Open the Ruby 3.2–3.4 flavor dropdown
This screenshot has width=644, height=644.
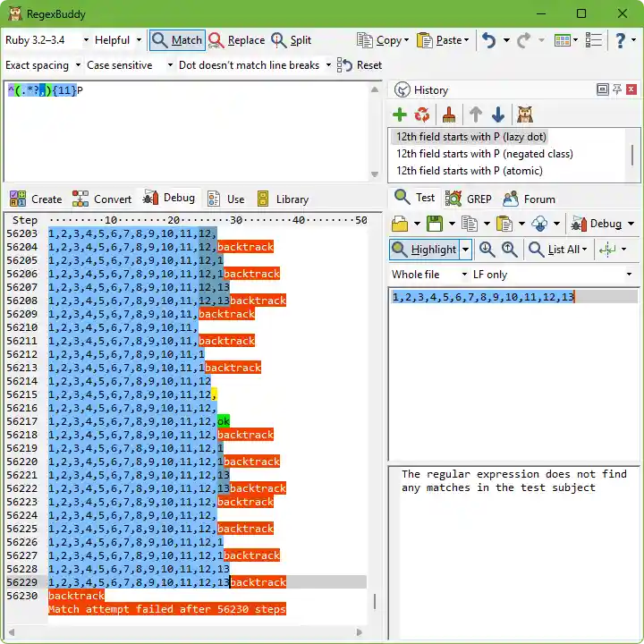tap(47, 40)
